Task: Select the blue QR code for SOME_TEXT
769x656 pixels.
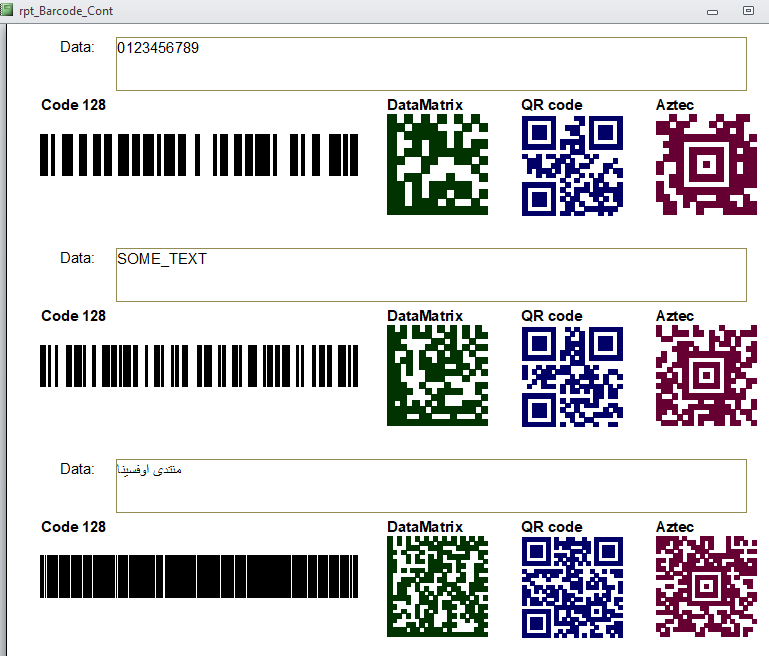Action: pyautogui.click(x=572, y=377)
